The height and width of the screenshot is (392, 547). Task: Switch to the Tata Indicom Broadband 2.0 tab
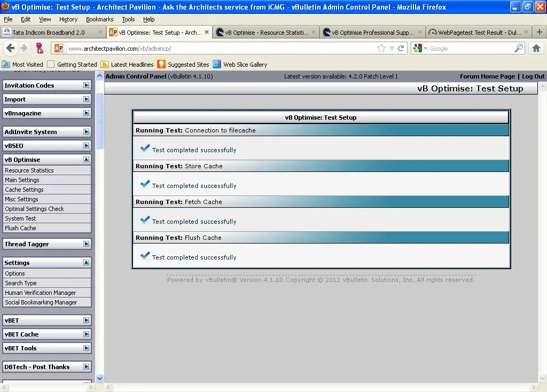coord(53,32)
